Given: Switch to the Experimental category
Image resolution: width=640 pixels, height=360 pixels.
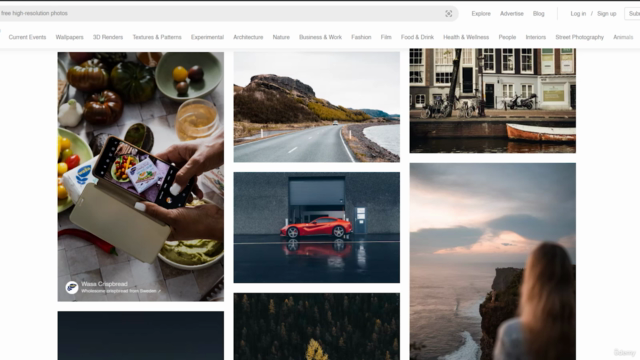Looking at the screenshot, I should [x=207, y=37].
